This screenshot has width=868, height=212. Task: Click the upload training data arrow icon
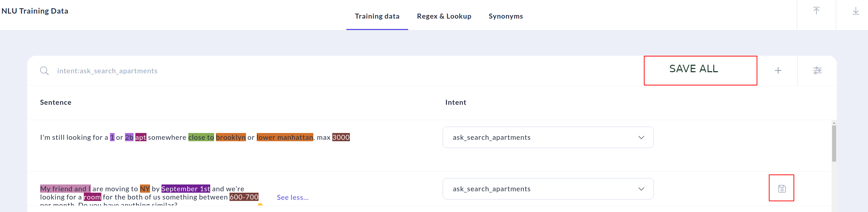[817, 11]
